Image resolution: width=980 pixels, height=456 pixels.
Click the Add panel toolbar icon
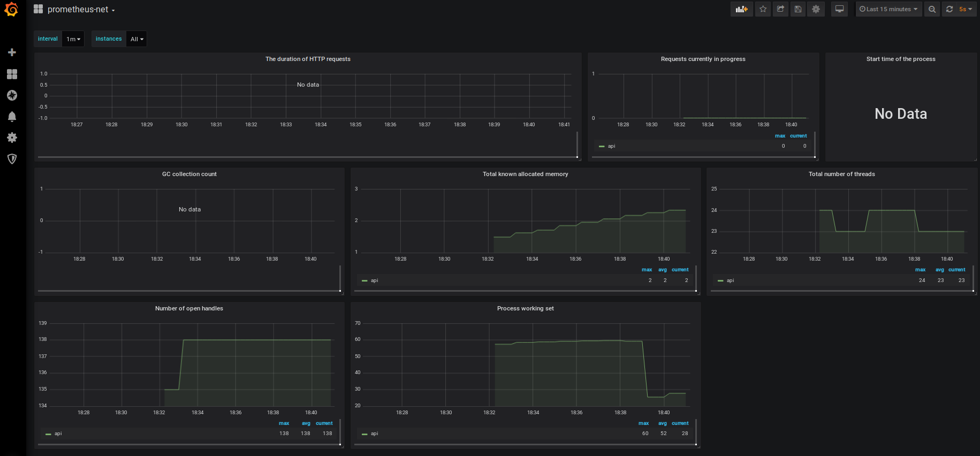click(741, 9)
